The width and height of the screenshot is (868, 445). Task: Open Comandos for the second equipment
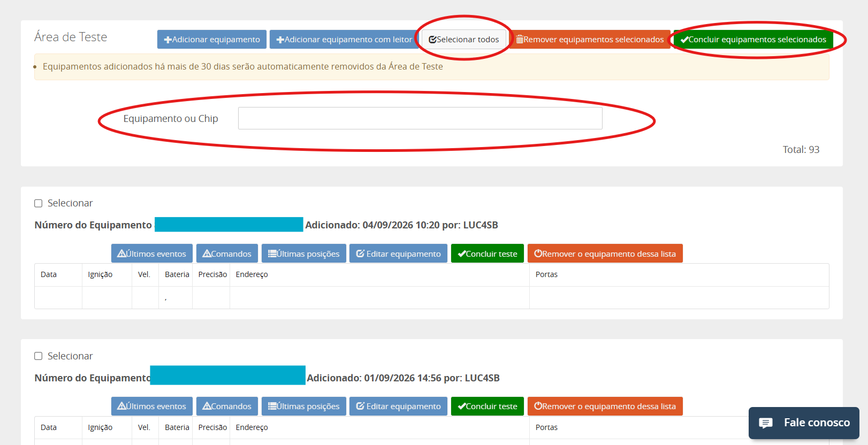point(227,406)
